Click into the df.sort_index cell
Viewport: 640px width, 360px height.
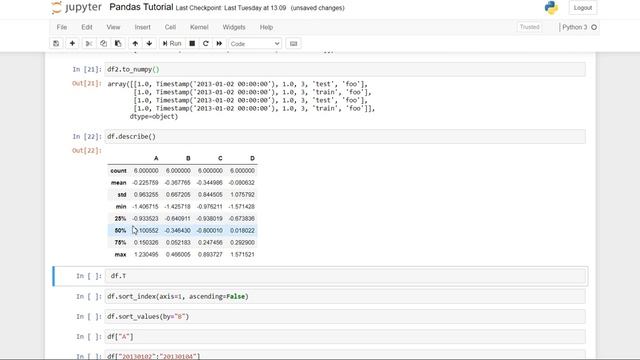coord(345,296)
